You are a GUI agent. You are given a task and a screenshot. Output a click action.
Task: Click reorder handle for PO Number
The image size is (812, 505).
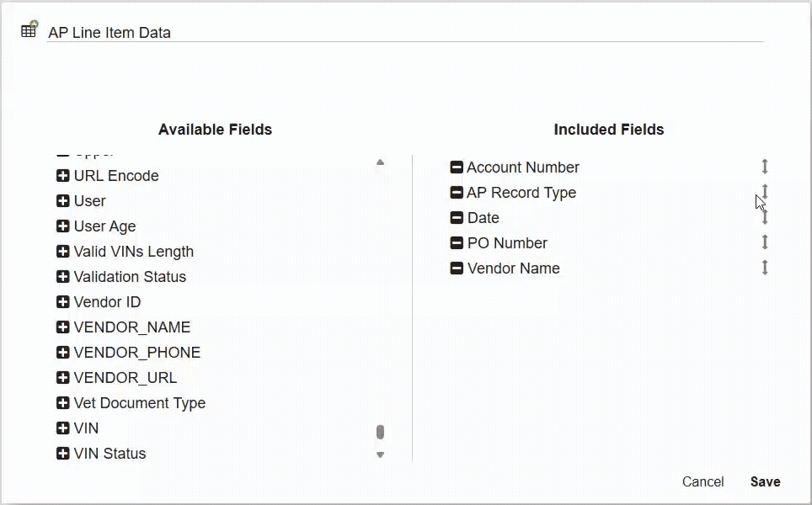(765, 242)
